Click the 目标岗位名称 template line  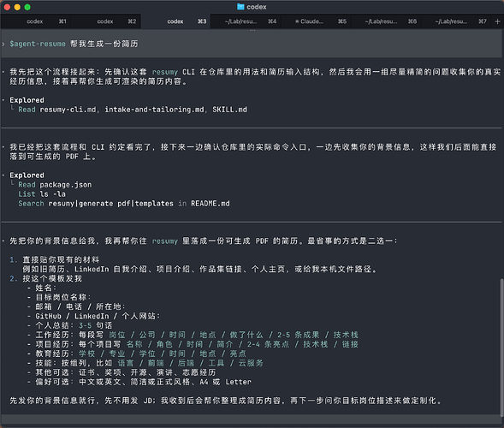click(59, 297)
